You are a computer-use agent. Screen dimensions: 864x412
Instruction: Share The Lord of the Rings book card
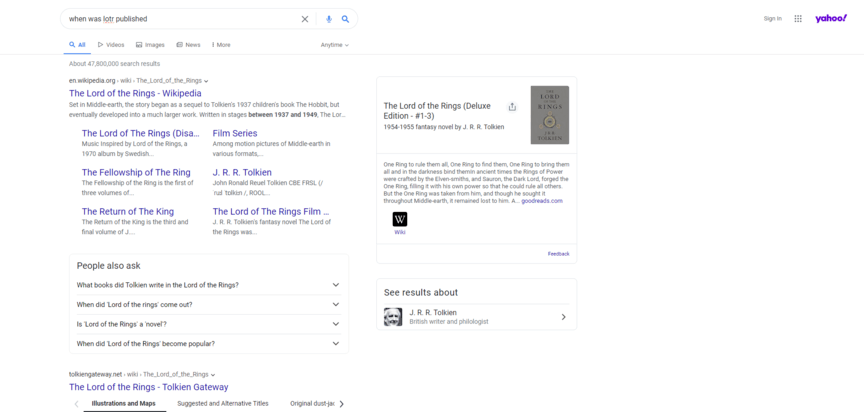click(512, 107)
